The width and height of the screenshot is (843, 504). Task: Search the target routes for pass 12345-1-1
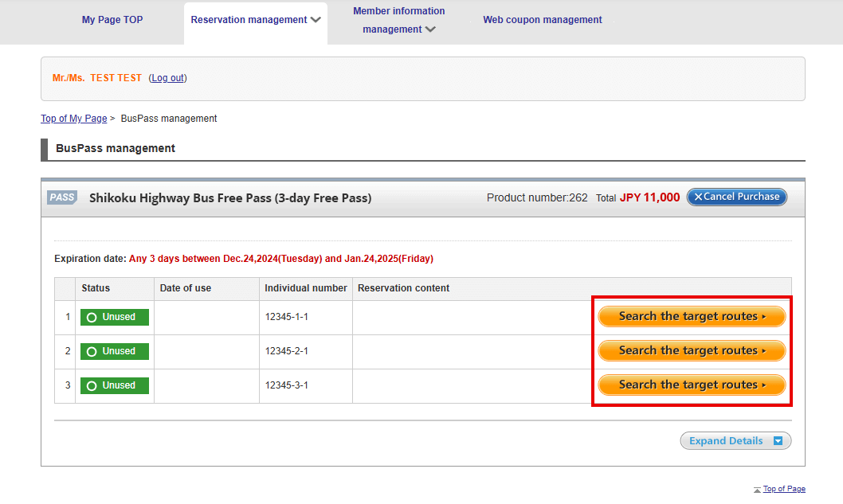tap(692, 317)
